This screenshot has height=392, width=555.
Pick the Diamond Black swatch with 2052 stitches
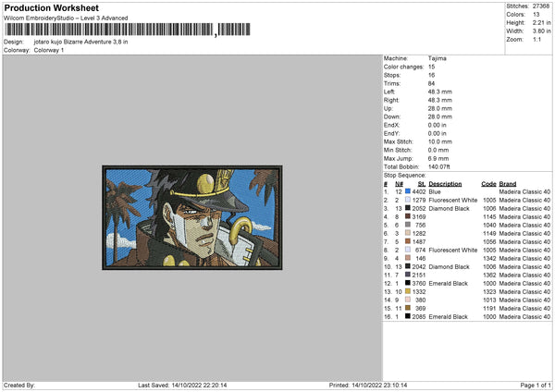(x=408, y=208)
